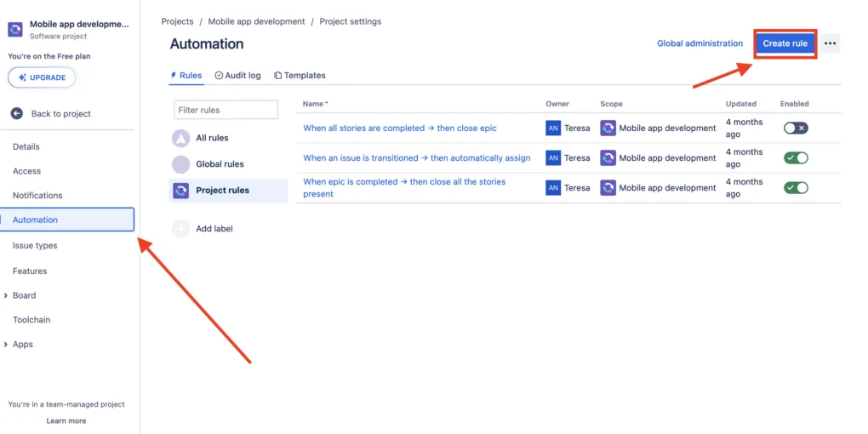Open rule 'When an issue is transitioned → then automatically assign'
This screenshot has height=434, width=868.
[x=417, y=157]
